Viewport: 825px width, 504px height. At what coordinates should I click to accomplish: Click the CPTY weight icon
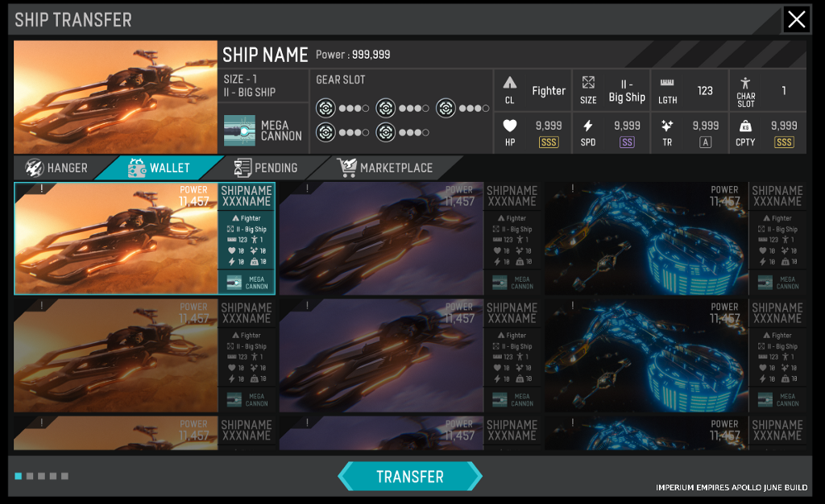(x=745, y=126)
